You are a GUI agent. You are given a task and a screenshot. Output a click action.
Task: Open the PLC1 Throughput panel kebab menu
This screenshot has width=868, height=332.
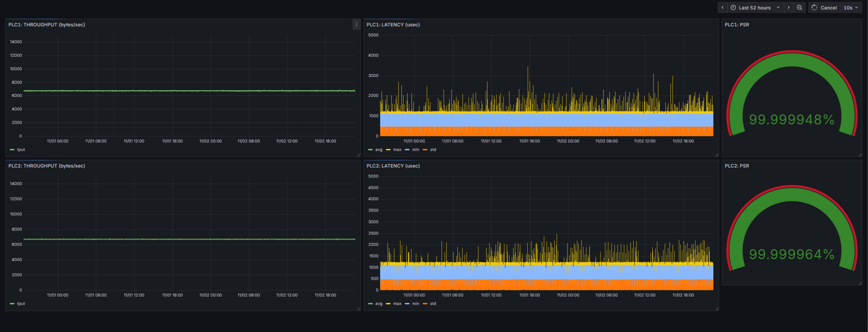(356, 24)
